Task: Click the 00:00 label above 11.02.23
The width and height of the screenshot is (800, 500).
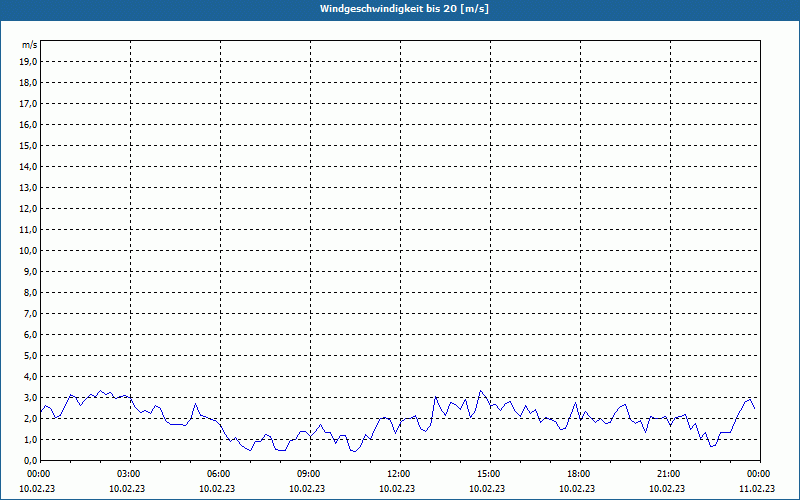Action: coord(758,473)
